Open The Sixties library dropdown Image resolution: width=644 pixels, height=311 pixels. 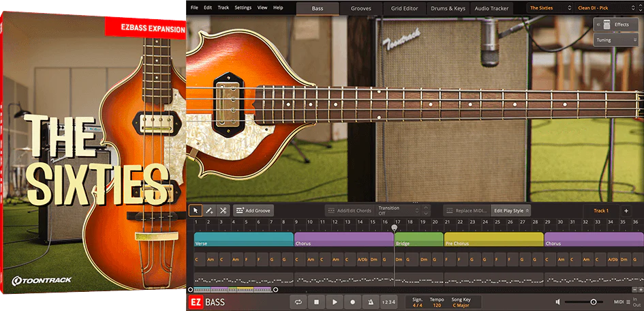[x=549, y=8]
